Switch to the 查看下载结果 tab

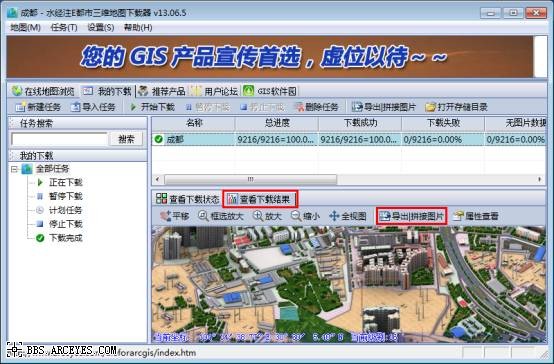260,199
